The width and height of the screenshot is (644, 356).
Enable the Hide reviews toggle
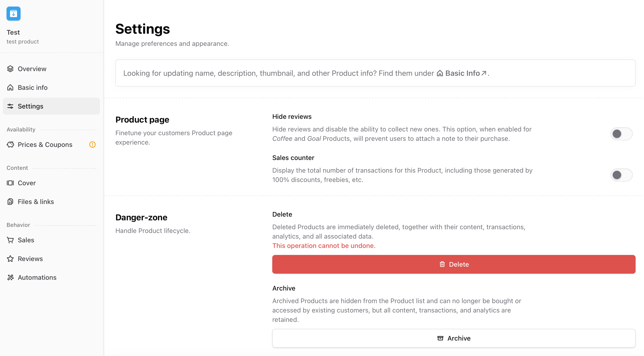pos(622,134)
